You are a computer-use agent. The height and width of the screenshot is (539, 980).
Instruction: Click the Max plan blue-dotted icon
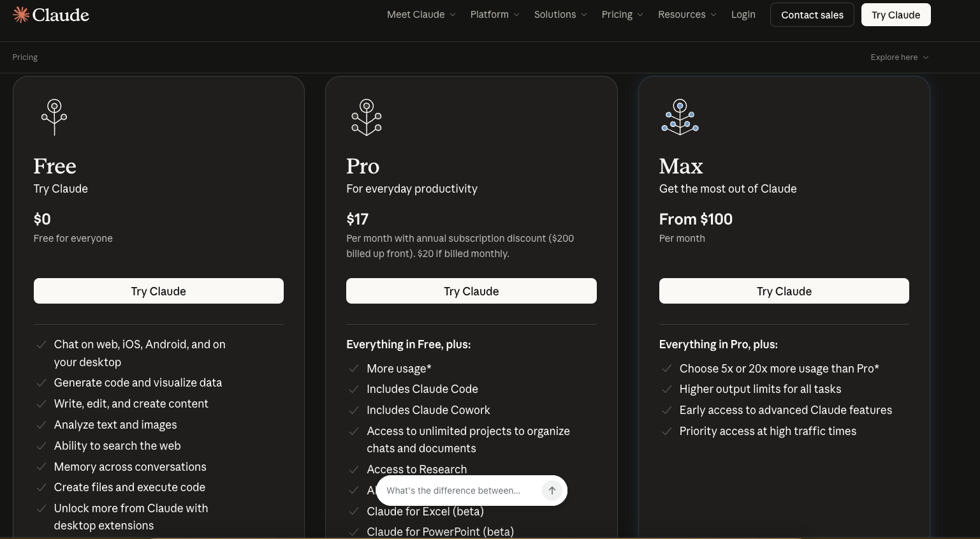(x=680, y=117)
